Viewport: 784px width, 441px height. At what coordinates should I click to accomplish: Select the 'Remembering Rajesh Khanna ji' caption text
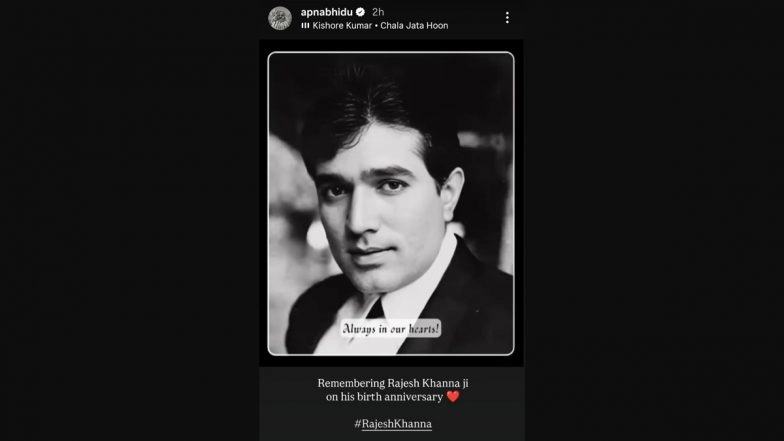pyautogui.click(x=393, y=383)
